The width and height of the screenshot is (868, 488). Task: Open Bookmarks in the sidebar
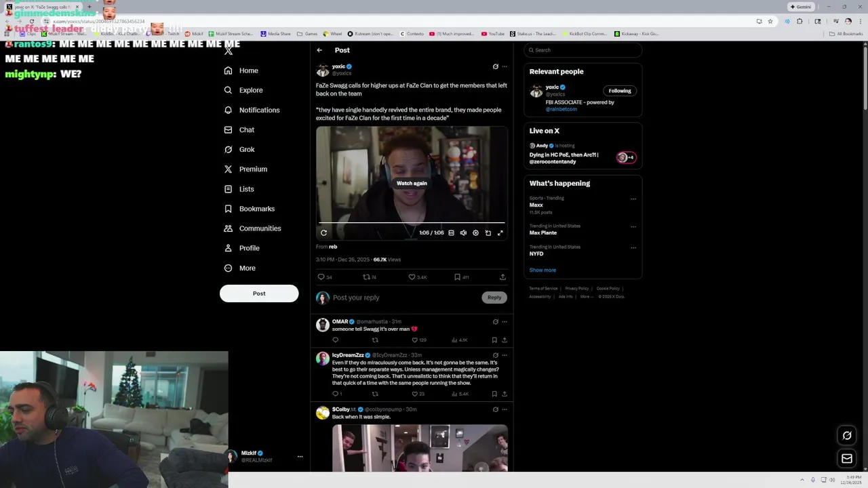point(250,209)
